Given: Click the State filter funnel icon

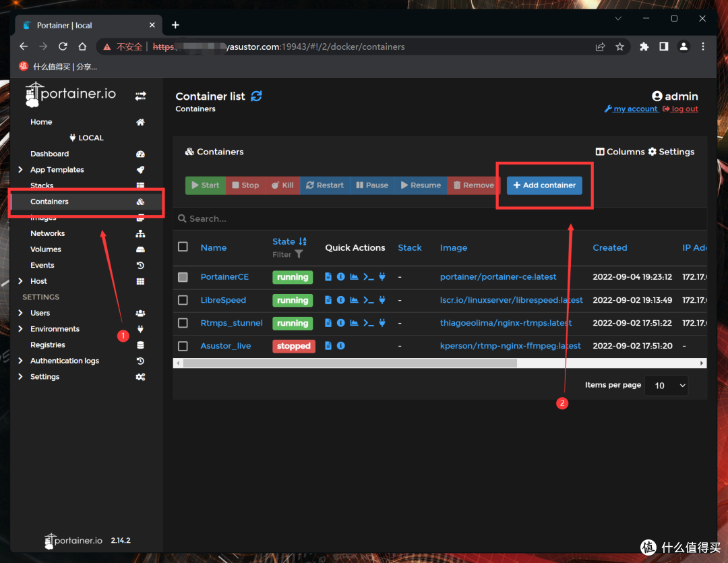Looking at the screenshot, I should coord(299,255).
